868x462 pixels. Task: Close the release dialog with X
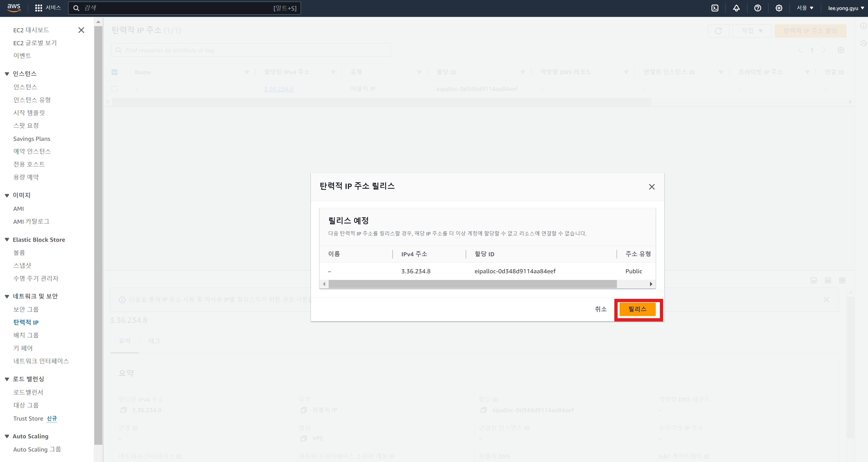(652, 187)
